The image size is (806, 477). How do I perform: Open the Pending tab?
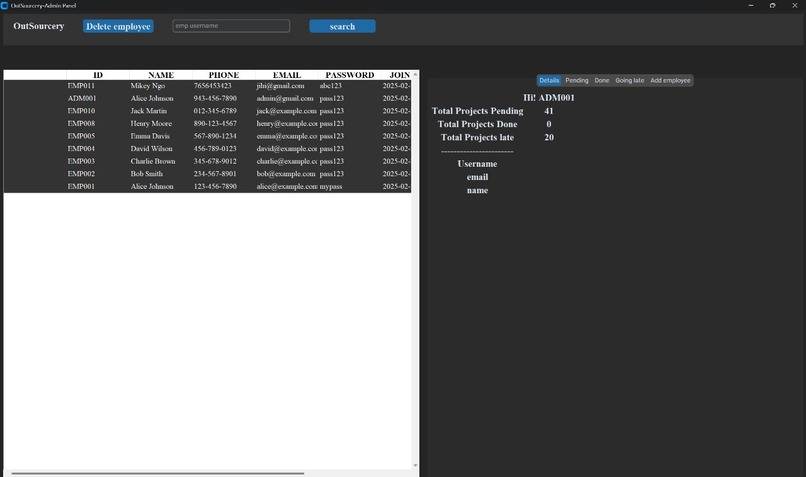[x=577, y=81]
